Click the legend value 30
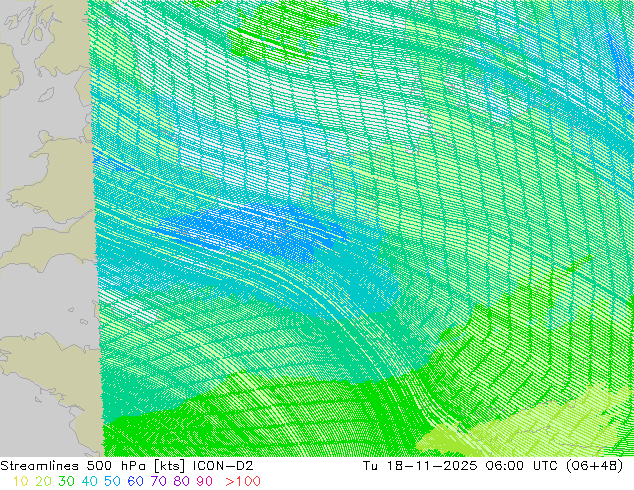The height and width of the screenshot is (490, 634). coord(66,482)
